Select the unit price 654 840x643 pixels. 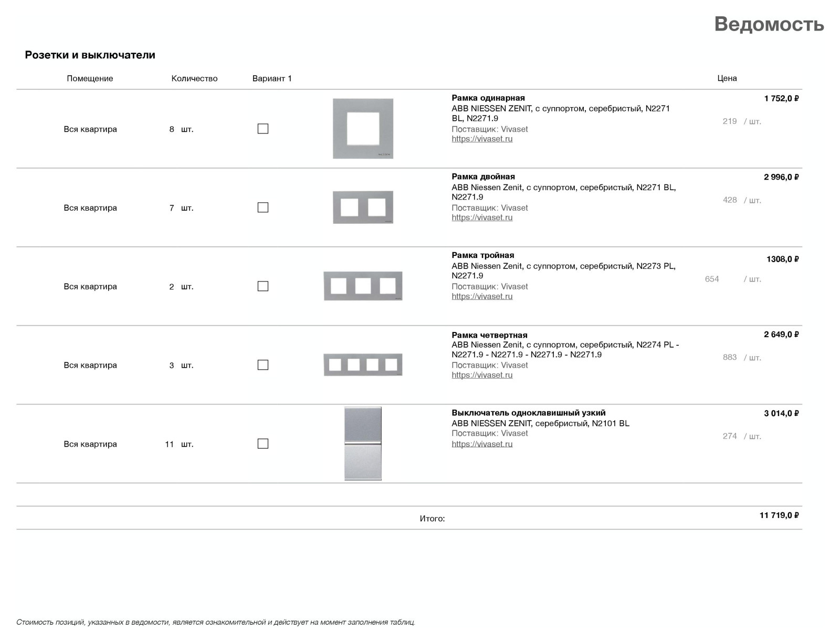(712, 279)
